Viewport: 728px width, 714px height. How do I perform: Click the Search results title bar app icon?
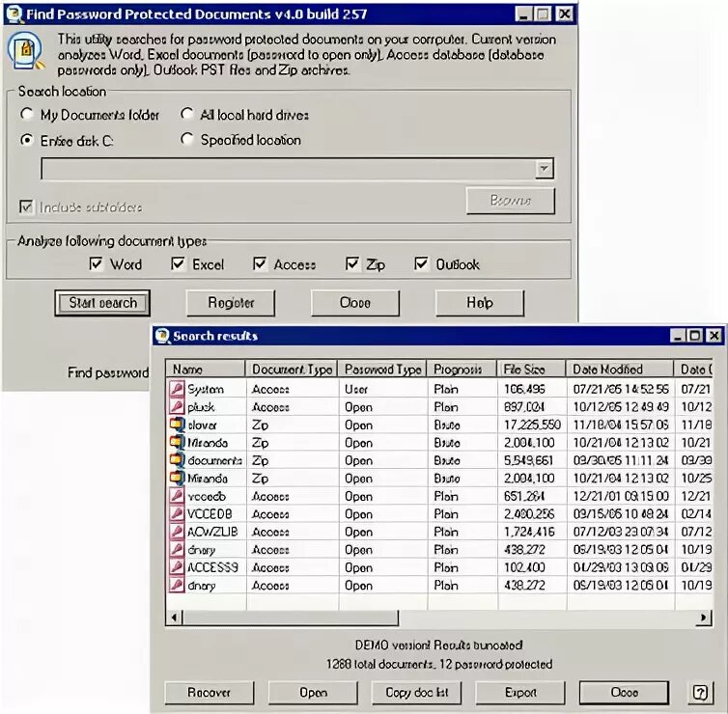pos(162,336)
